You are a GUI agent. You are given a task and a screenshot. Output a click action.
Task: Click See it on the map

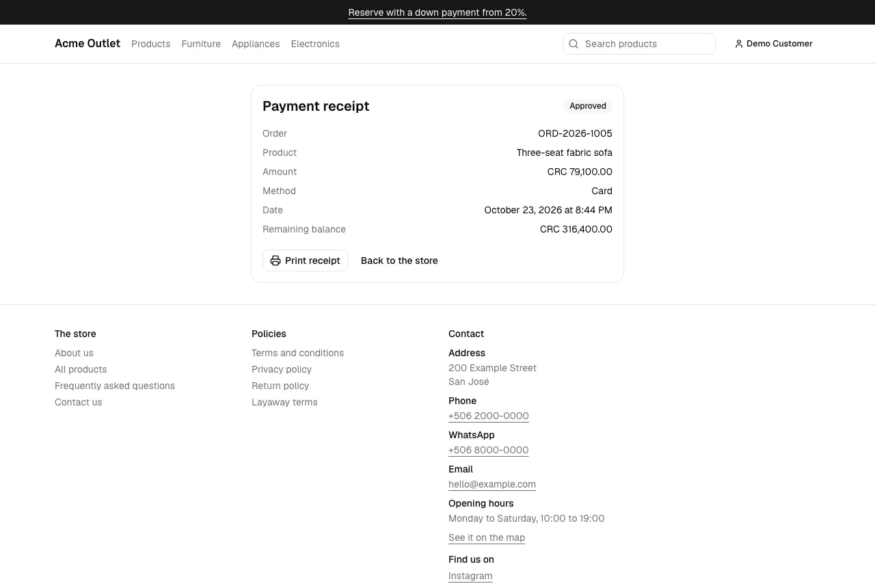[x=487, y=537]
